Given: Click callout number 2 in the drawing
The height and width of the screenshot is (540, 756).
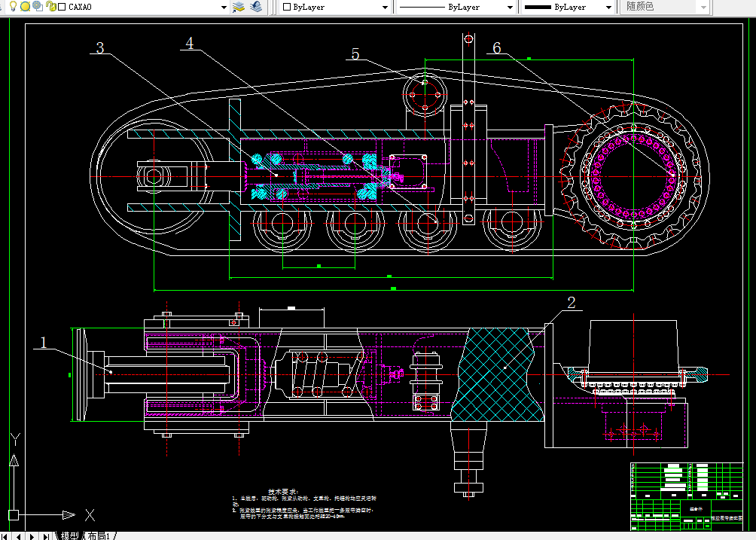Looking at the screenshot, I should [x=572, y=302].
